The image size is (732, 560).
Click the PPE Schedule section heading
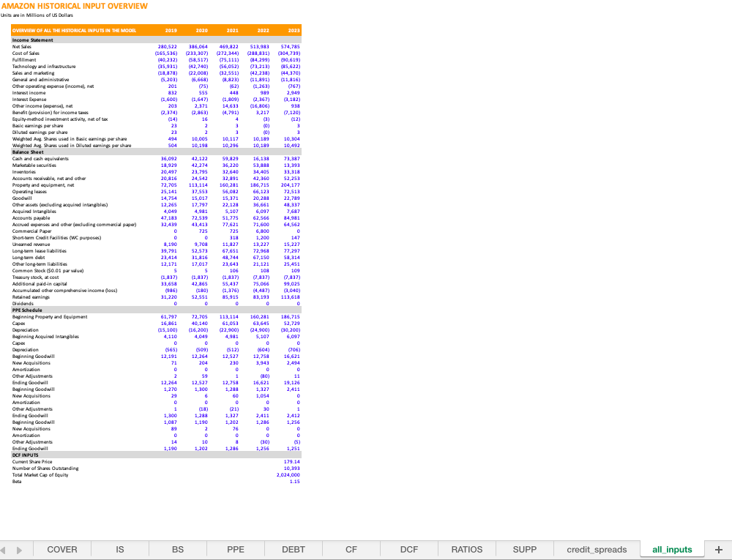[x=27, y=310]
